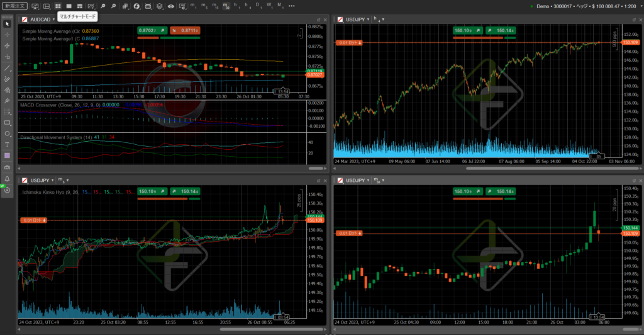Toggle the m30 timeframe button
Viewport: 644px width, 335px height.
[x=226, y=6]
